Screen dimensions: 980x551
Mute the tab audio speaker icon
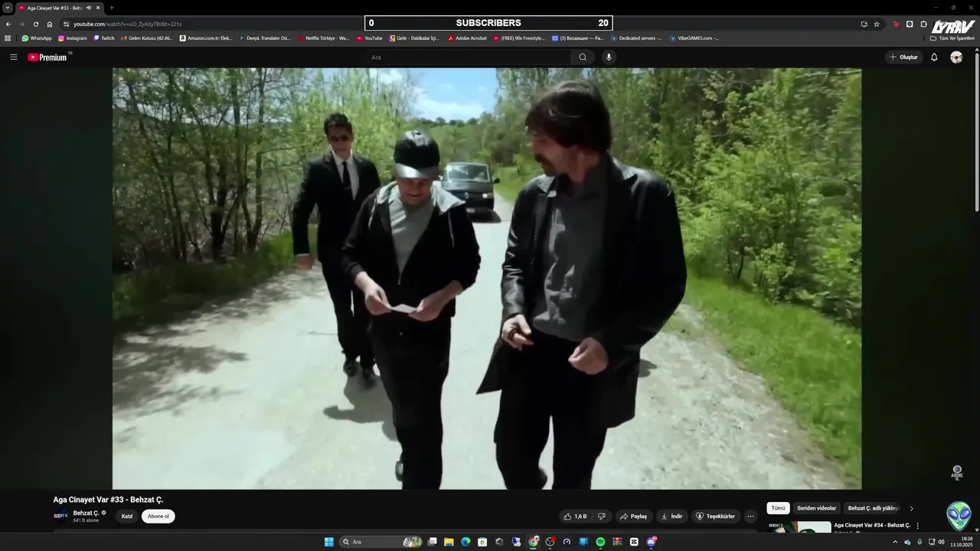click(x=89, y=8)
